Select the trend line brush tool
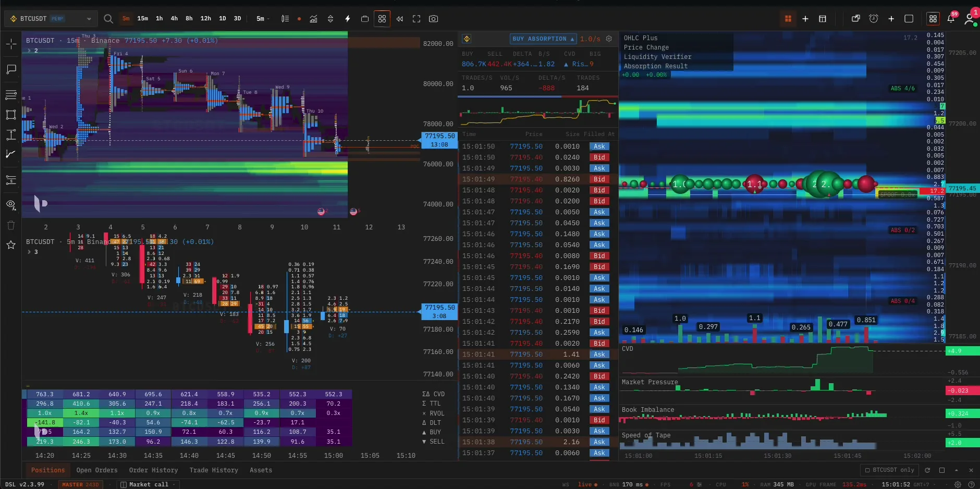Image resolution: width=980 pixels, height=489 pixels. click(11, 154)
